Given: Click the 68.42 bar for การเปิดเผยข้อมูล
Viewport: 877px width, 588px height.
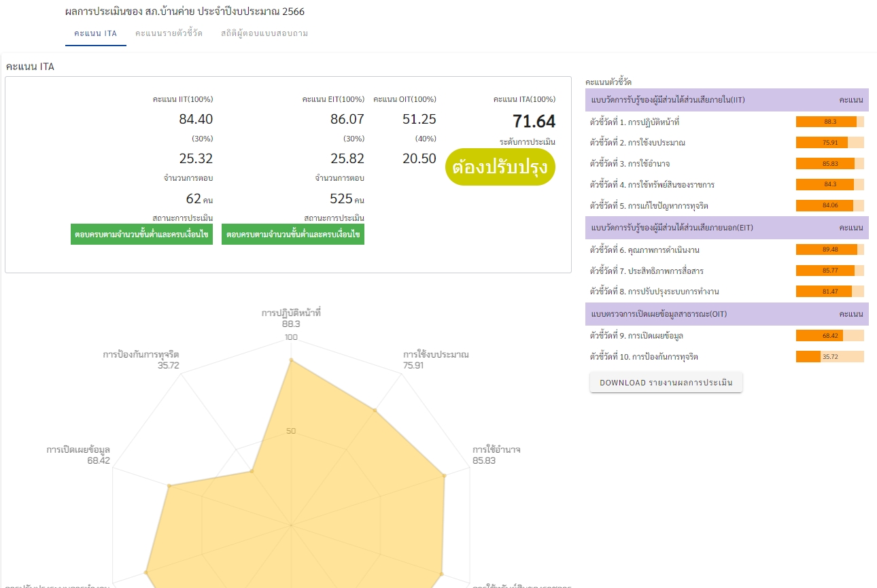Looking at the screenshot, I should point(829,336).
